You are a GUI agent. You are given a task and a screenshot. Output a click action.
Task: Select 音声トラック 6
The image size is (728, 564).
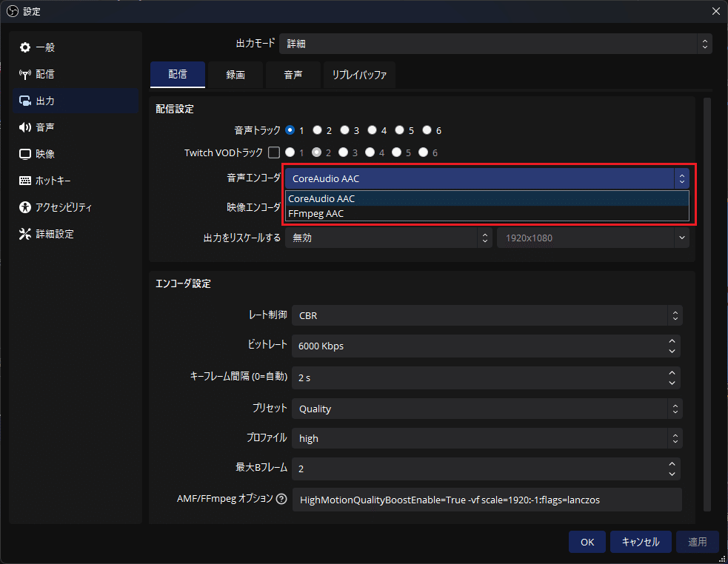[427, 130]
